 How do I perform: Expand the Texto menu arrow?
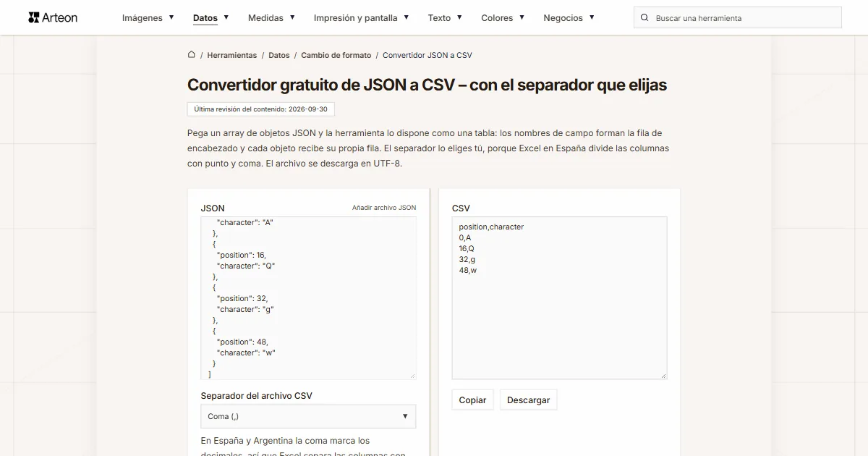459,17
